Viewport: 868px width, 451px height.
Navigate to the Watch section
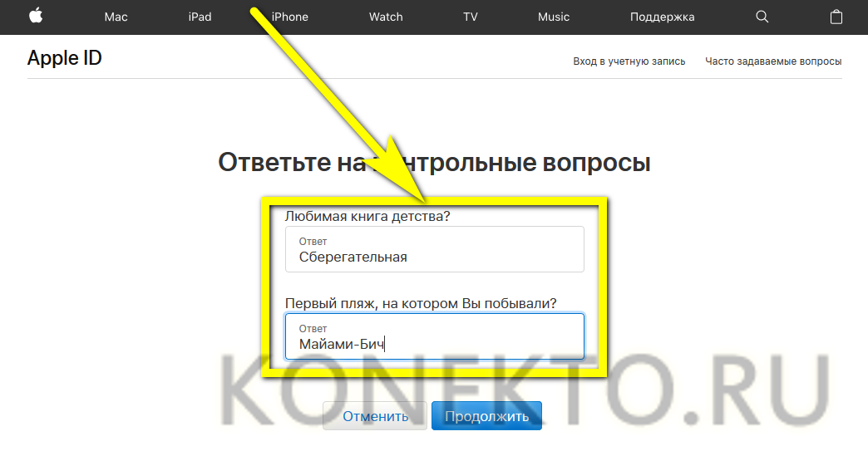coord(386,17)
